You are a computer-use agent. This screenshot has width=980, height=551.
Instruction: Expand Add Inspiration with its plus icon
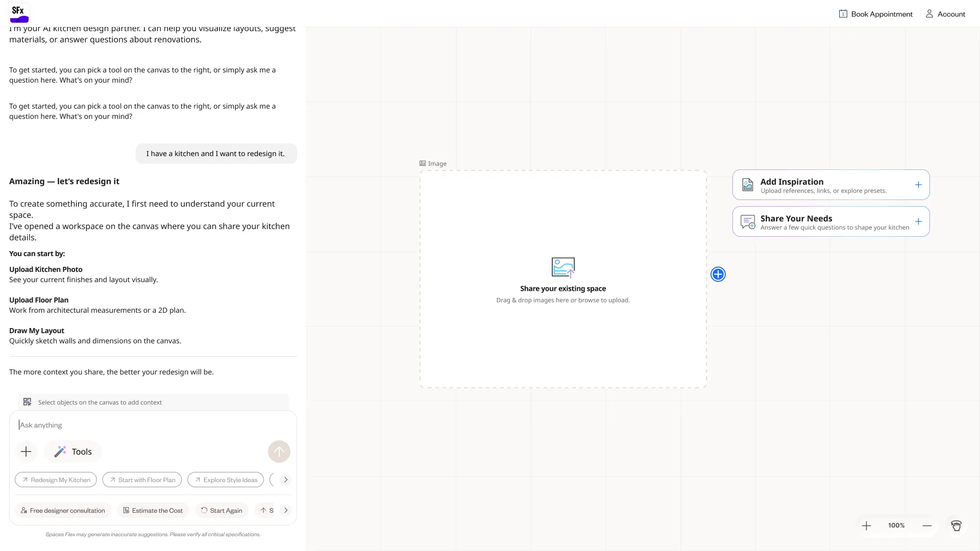tap(918, 185)
